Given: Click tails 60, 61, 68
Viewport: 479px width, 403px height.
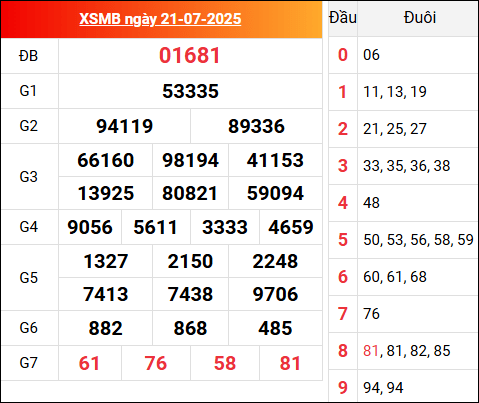Looking at the screenshot, I should pyautogui.click(x=395, y=277).
